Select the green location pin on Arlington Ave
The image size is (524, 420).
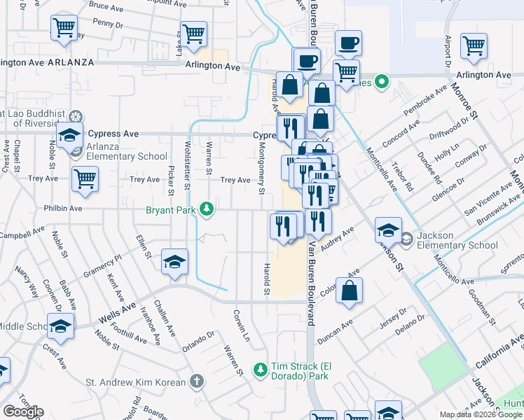point(382,82)
